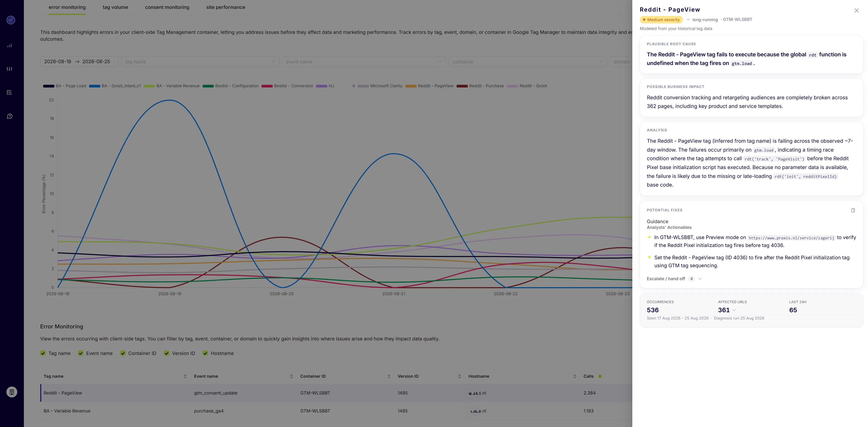868x427 pixels.
Task: Toggle BA - Page Load legend series
Action: tap(65, 86)
